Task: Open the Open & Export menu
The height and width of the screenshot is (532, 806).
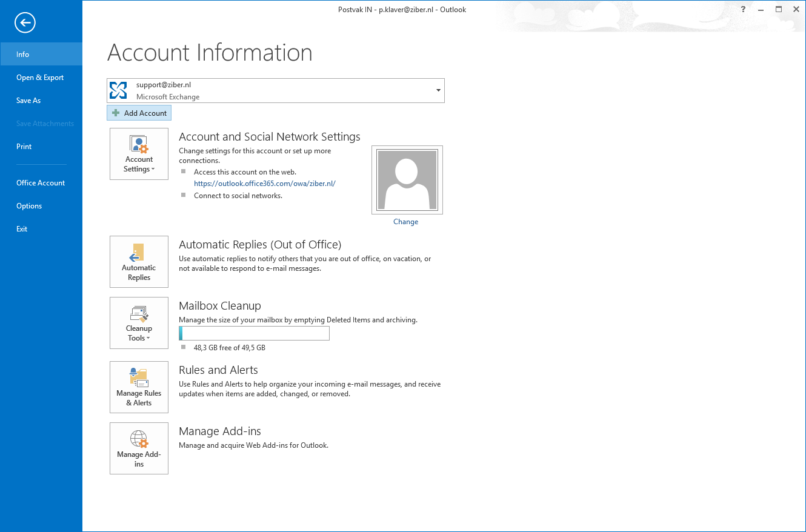Action: tap(41, 77)
